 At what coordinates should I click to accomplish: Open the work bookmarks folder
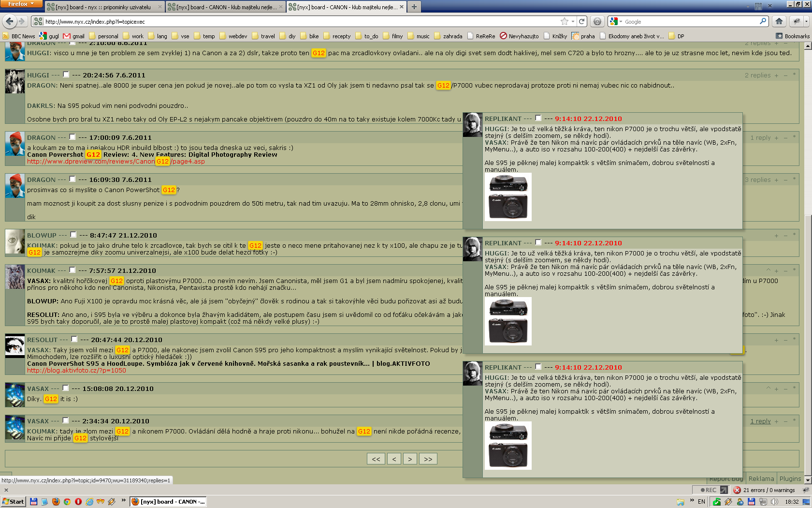pyautogui.click(x=133, y=36)
